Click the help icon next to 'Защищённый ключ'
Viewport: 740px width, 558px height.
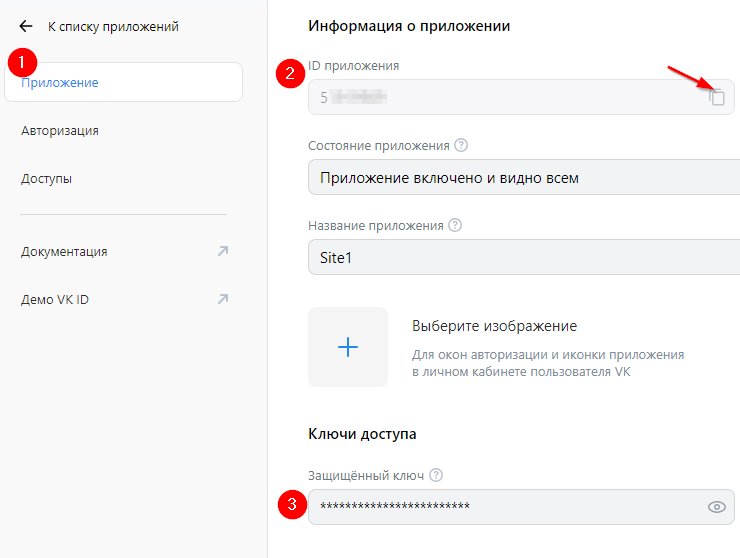[436, 476]
